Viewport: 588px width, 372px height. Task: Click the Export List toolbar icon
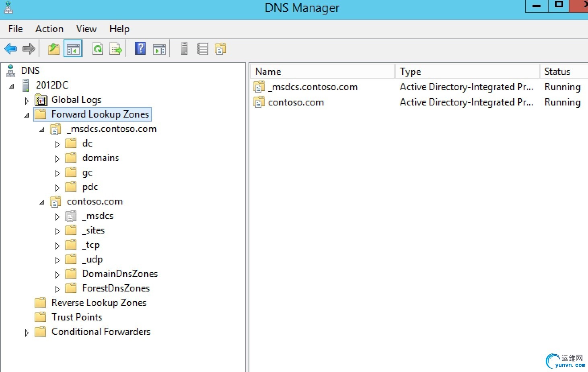[116, 49]
